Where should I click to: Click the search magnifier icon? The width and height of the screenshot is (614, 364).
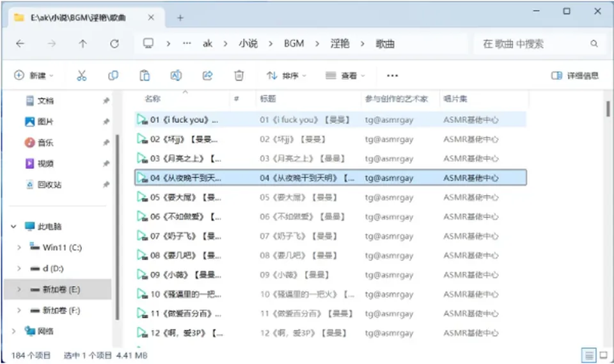(594, 44)
